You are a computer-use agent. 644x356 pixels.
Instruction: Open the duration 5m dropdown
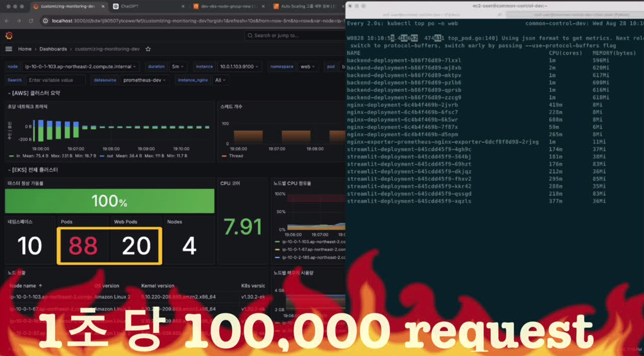[178, 66]
